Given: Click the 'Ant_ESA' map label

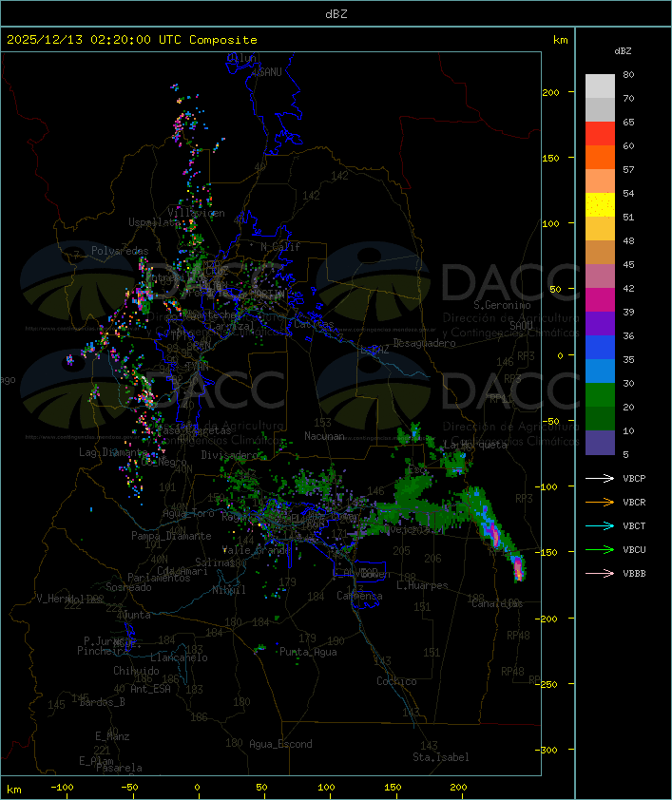Looking at the screenshot, I should 150,689.
